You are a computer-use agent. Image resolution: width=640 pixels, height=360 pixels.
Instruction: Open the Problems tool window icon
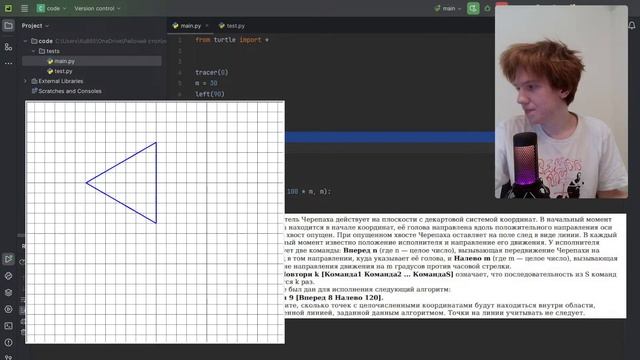(8, 343)
